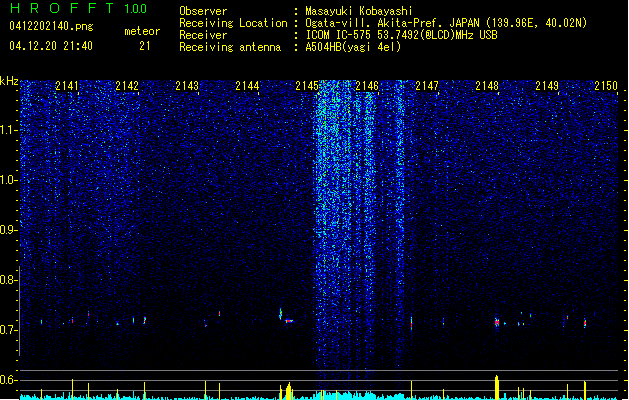The height and width of the screenshot is (400, 629).
Task: Click time marker 2144
Action: (247, 86)
